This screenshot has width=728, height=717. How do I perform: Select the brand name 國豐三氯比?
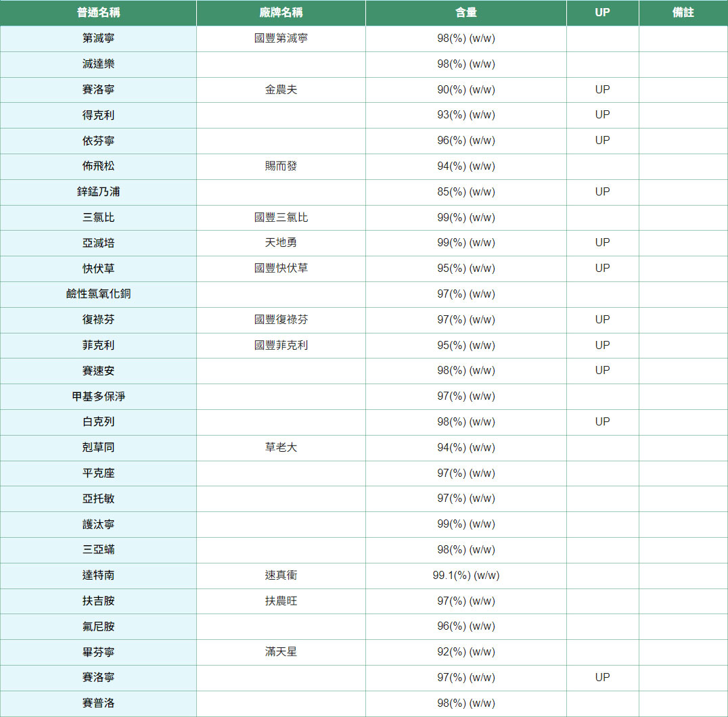(281, 218)
